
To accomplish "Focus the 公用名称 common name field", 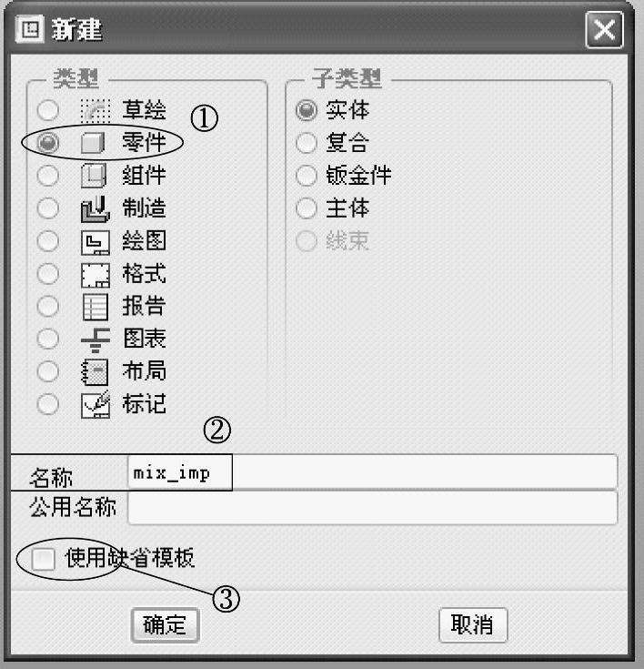I will [x=373, y=508].
